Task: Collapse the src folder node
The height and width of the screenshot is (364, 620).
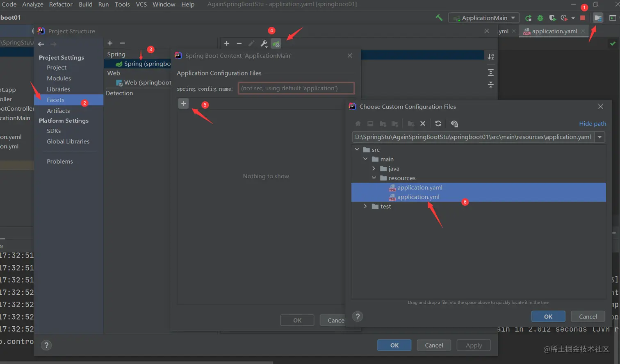Action: 357,150
